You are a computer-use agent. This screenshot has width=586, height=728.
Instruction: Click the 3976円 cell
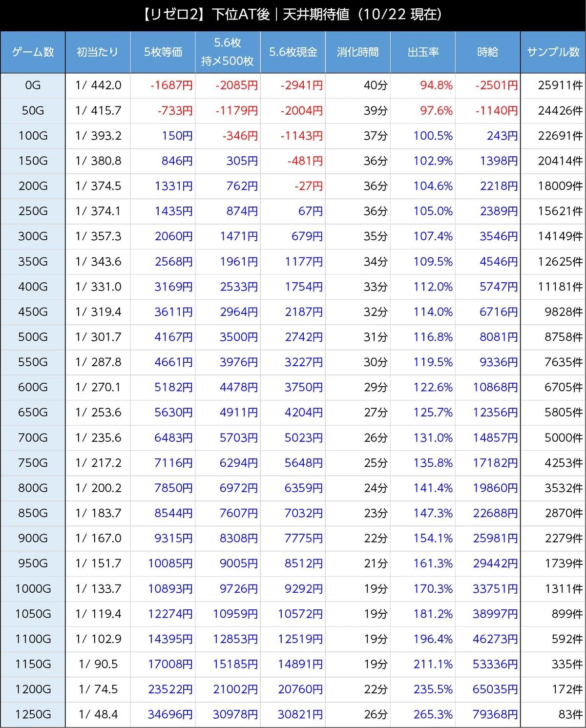click(x=228, y=362)
